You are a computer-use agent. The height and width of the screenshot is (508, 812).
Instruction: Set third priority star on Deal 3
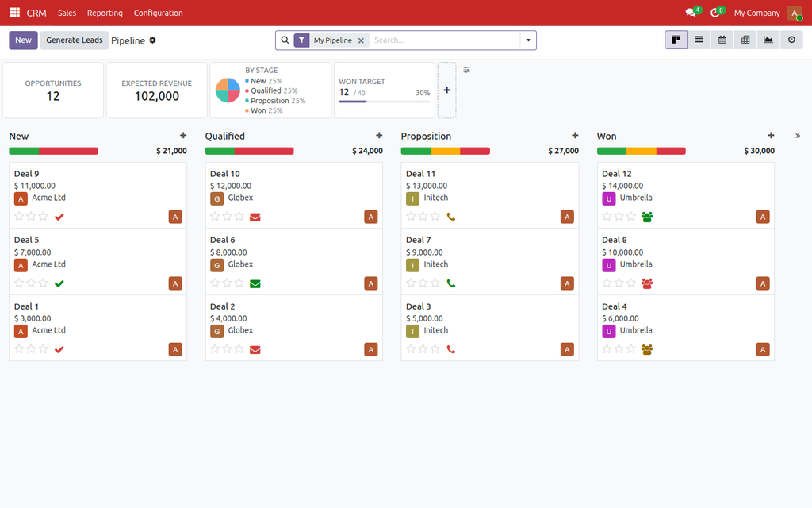pyautogui.click(x=435, y=349)
